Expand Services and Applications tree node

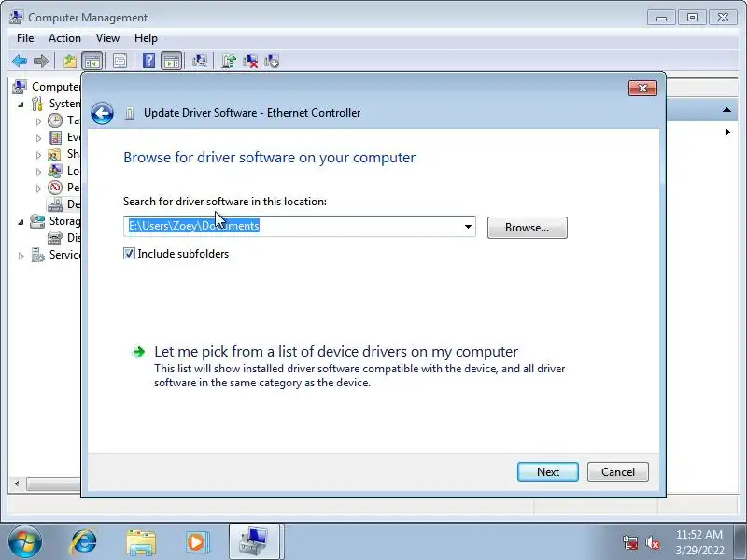pos(21,255)
